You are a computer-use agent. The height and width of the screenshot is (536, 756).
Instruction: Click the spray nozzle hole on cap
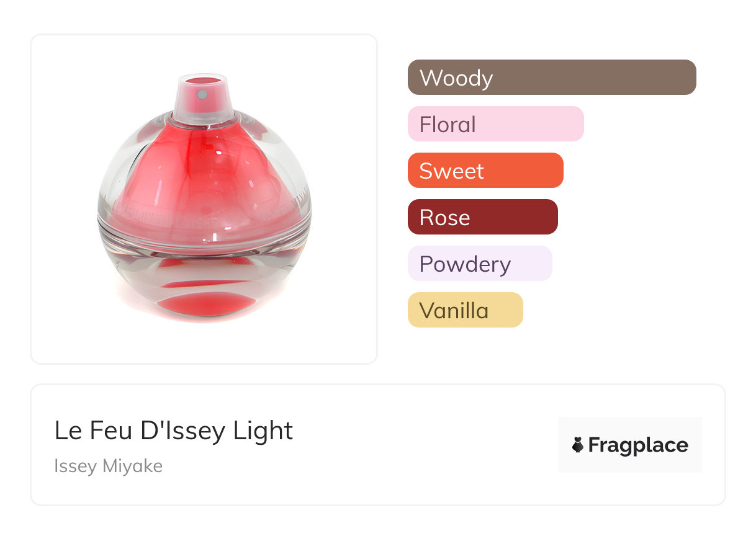click(202, 94)
